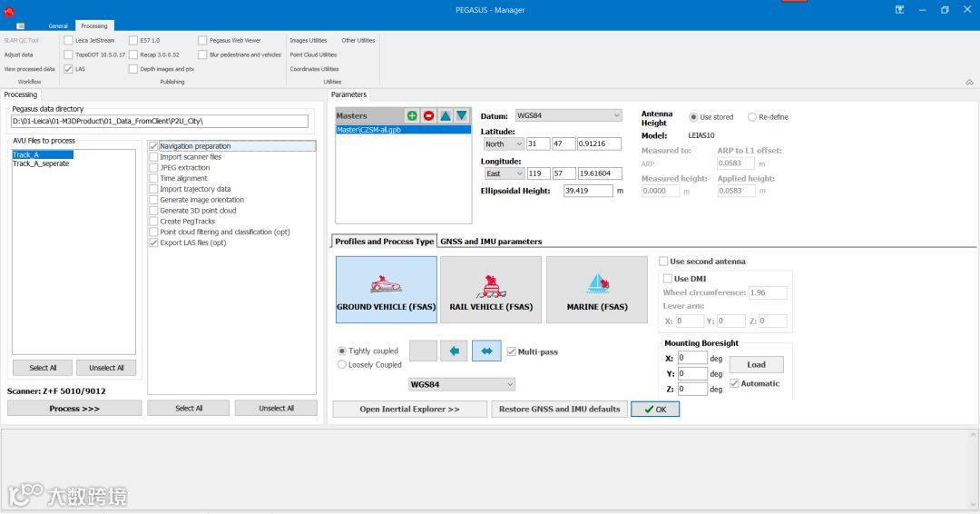Screen dimensions: 980x514
Task: Check Time alignment step
Action: (x=153, y=178)
